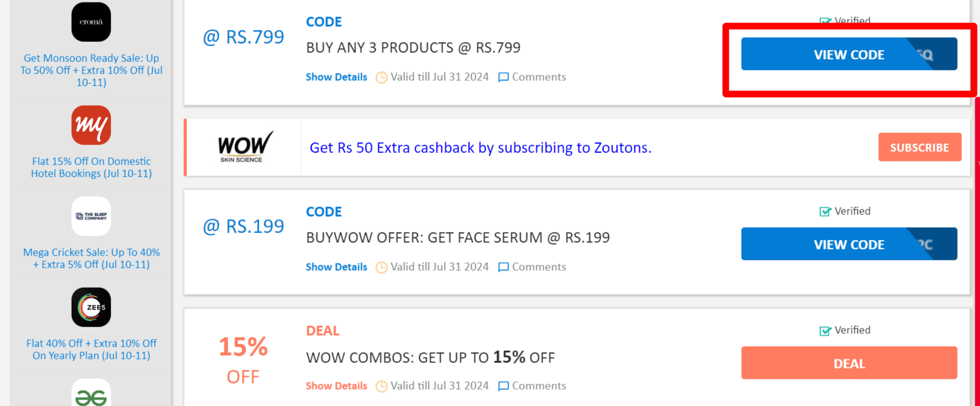The image size is (980, 406).
Task: Click the speech bubble icon near WOW combos
Action: click(x=503, y=385)
